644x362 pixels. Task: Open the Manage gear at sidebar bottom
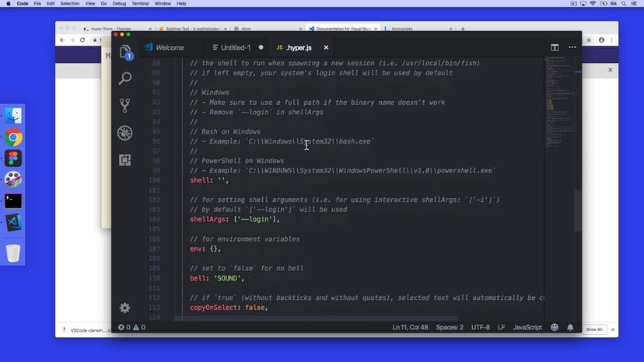[125, 308]
